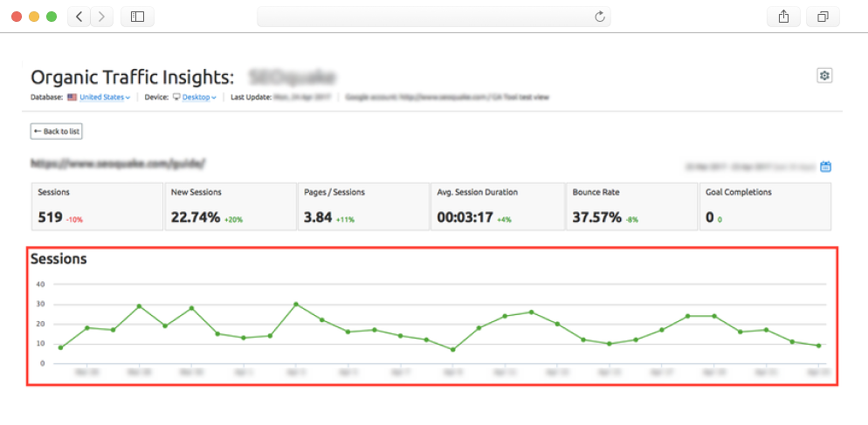Open the calendar date range picker icon
Screen dimensions: 868x425
(x=825, y=166)
